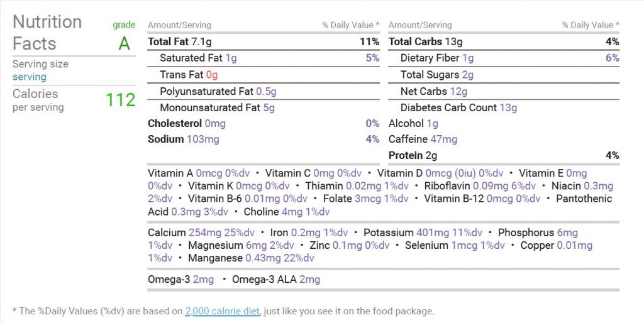Select the Cholesterol 0mg row
This screenshot has width=644, height=323.
264,123
